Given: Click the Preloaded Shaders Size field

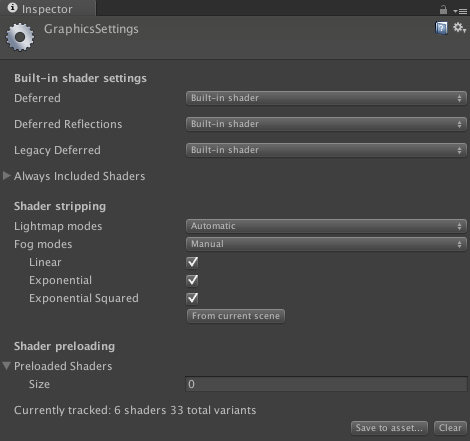Looking at the screenshot, I should coord(326,384).
